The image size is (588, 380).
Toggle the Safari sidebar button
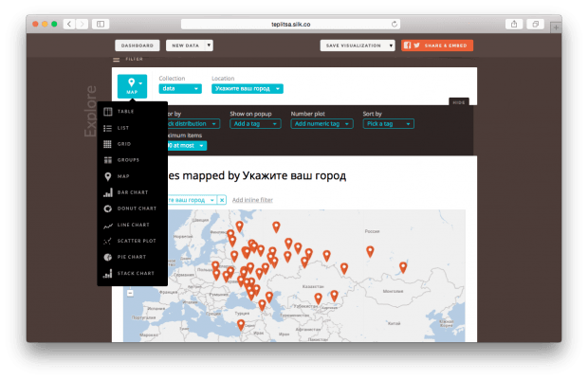click(102, 23)
